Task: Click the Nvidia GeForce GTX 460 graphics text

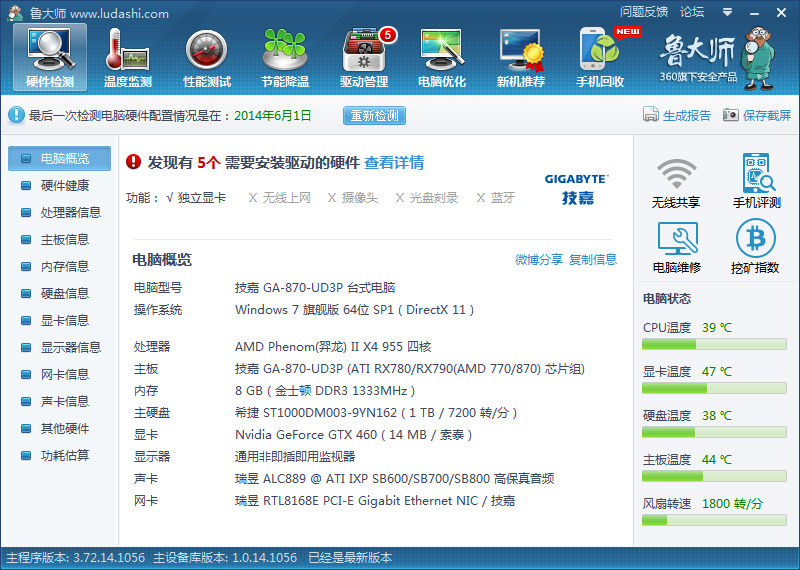Action: tap(354, 435)
